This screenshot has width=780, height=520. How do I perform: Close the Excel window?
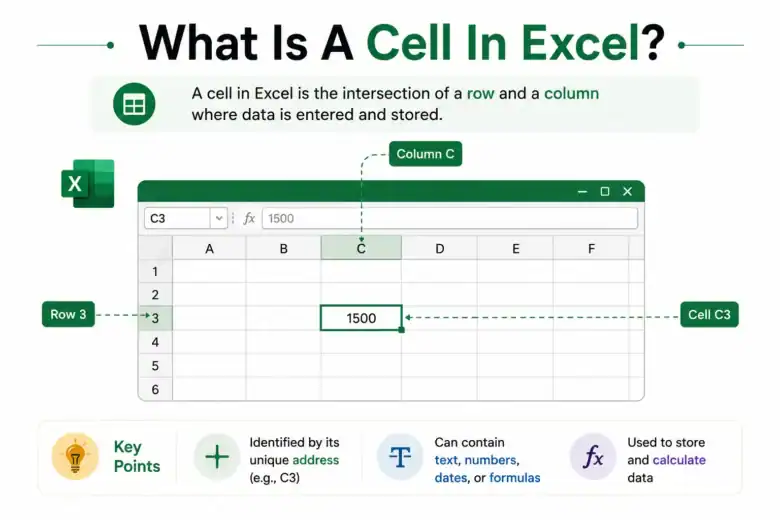[628, 192]
